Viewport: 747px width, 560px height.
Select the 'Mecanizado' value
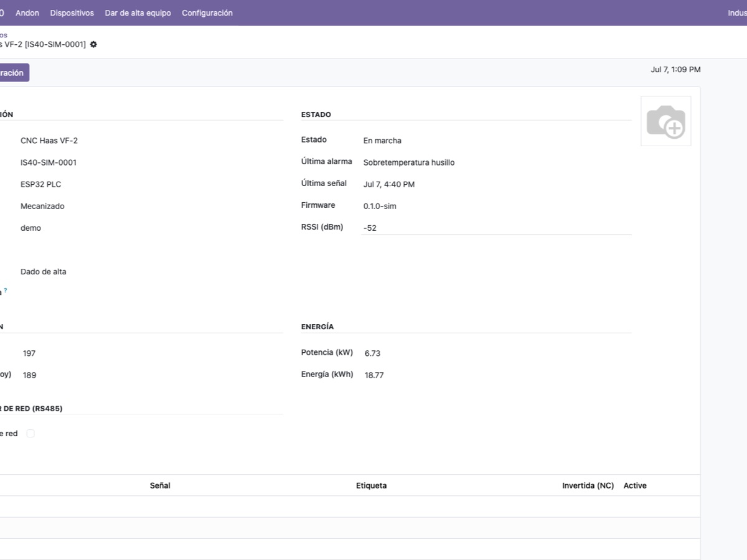click(x=42, y=206)
